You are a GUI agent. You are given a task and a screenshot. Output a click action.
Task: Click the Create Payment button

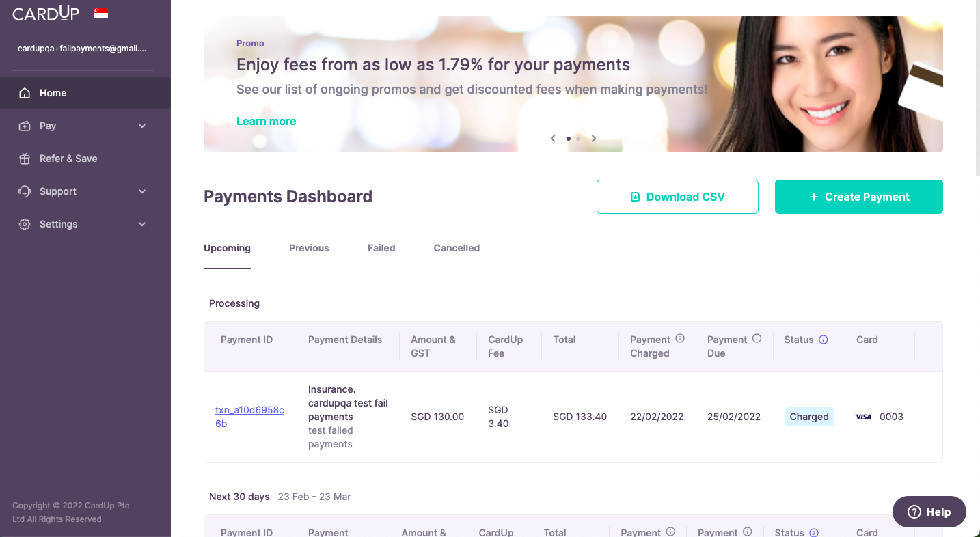tap(858, 197)
